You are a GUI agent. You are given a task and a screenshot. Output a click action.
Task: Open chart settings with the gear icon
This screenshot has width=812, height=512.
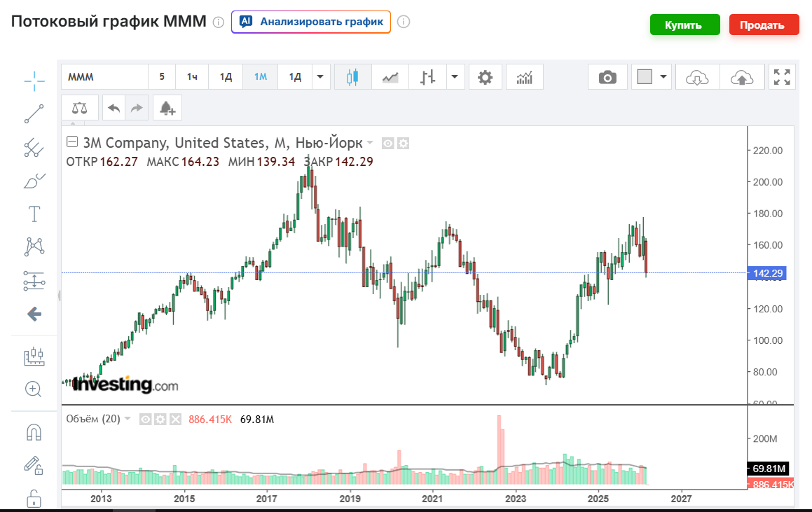tap(486, 76)
